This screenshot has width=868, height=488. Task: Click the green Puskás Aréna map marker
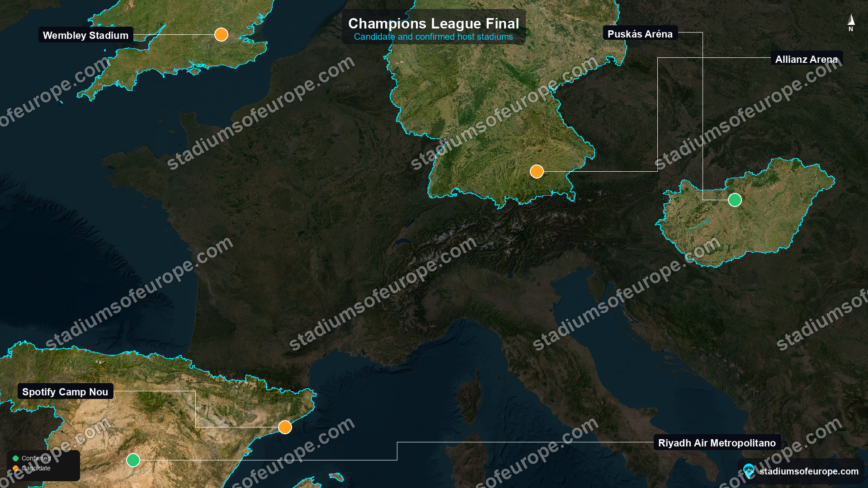point(735,200)
